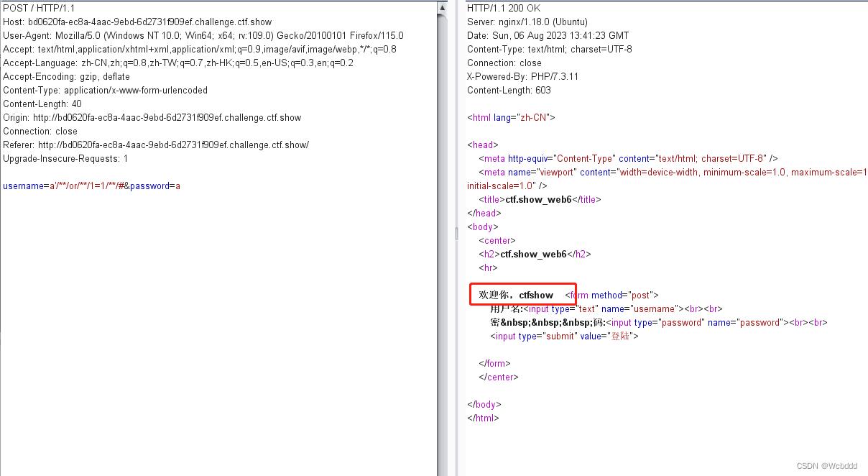Click the closing </form> tag
Image resolution: width=868 pixels, height=476 pixels.
pyautogui.click(x=494, y=363)
